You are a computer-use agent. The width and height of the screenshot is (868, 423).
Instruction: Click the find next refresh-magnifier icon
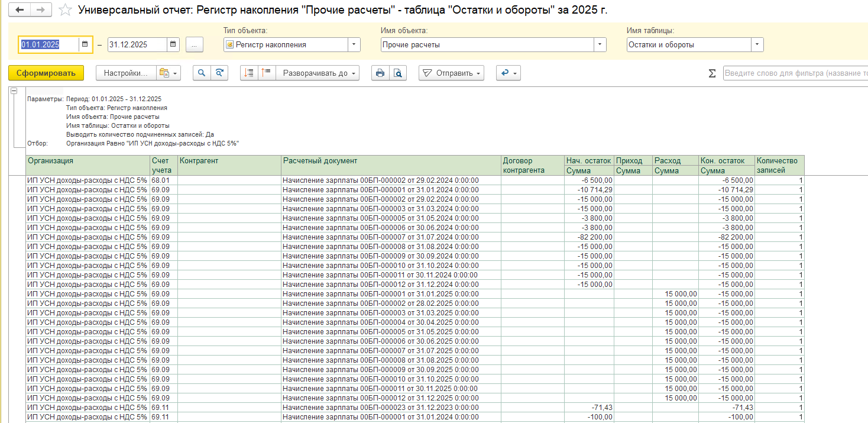(x=219, y=73)
